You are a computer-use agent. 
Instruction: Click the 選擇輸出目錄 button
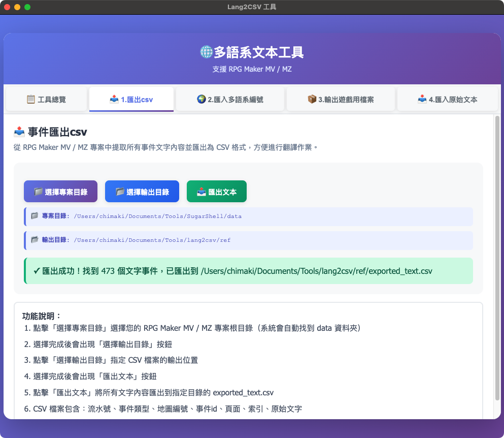(142, 192)
